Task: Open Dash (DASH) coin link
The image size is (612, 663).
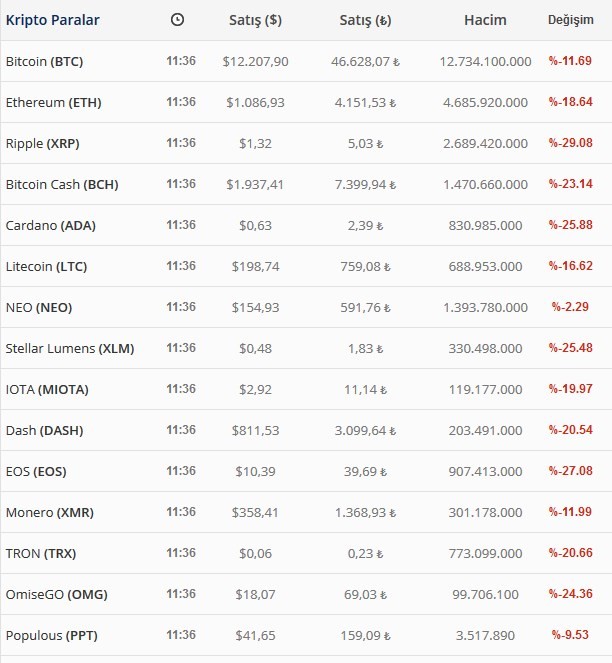Action: (44, 431)
